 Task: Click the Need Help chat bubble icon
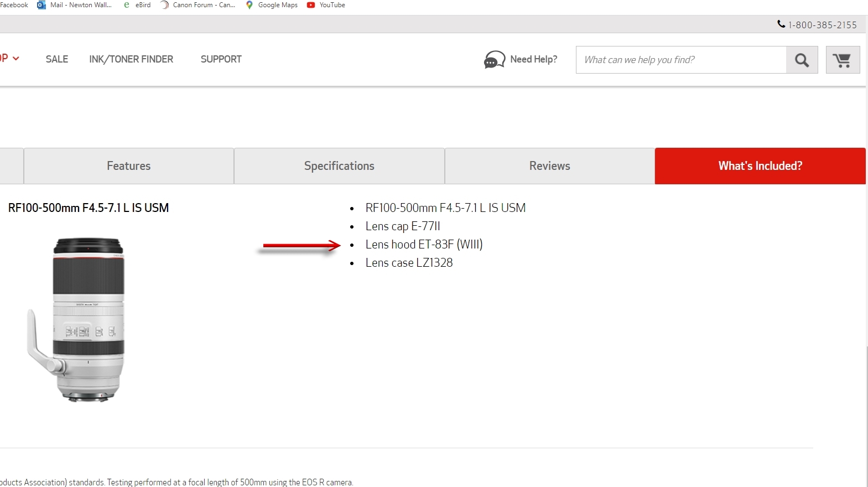point(494,59)
